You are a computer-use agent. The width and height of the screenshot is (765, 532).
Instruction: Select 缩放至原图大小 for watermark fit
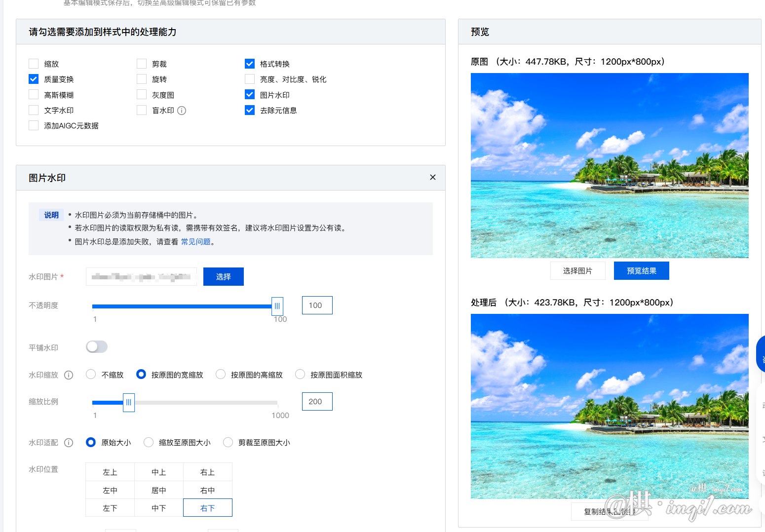point(149,442)
